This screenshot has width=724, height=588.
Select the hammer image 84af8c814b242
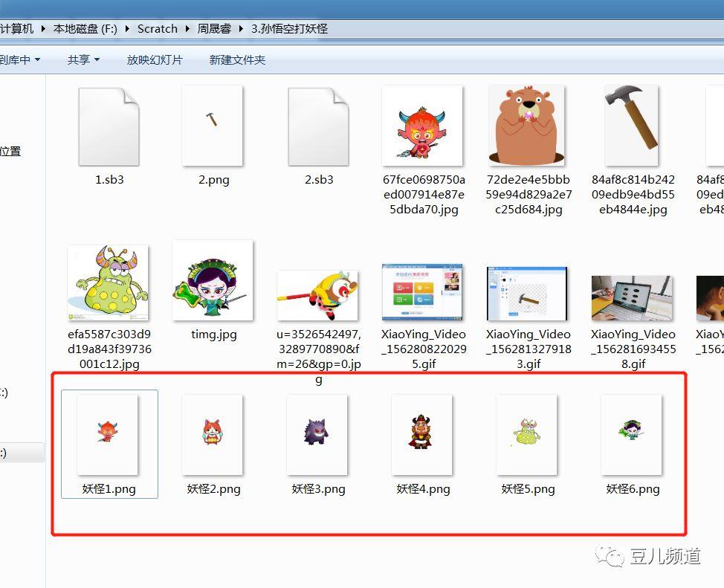632,126
